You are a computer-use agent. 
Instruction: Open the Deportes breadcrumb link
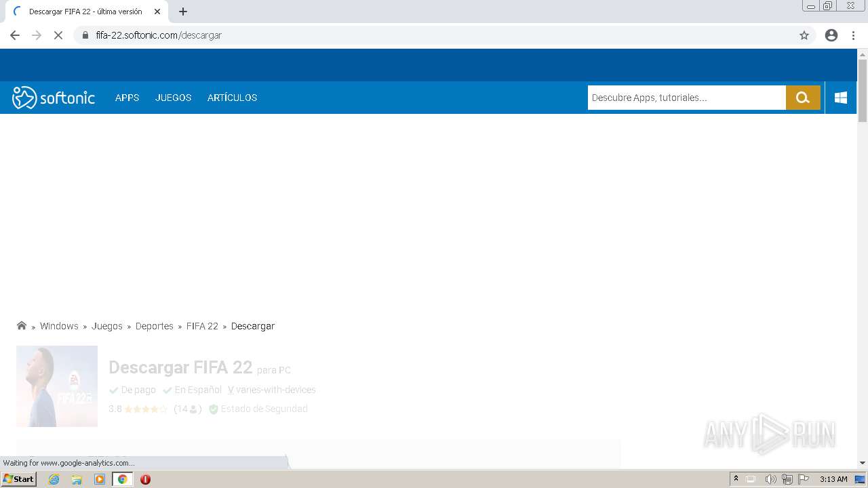coord(155,326)
